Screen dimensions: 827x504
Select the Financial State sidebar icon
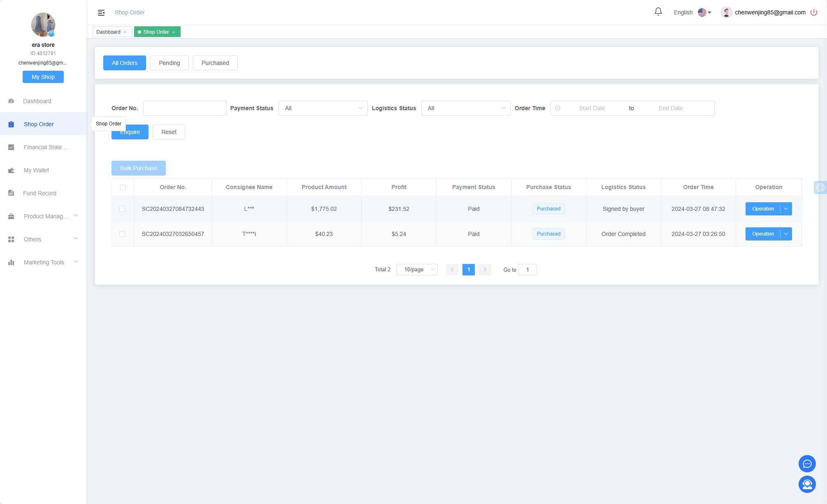11,147
